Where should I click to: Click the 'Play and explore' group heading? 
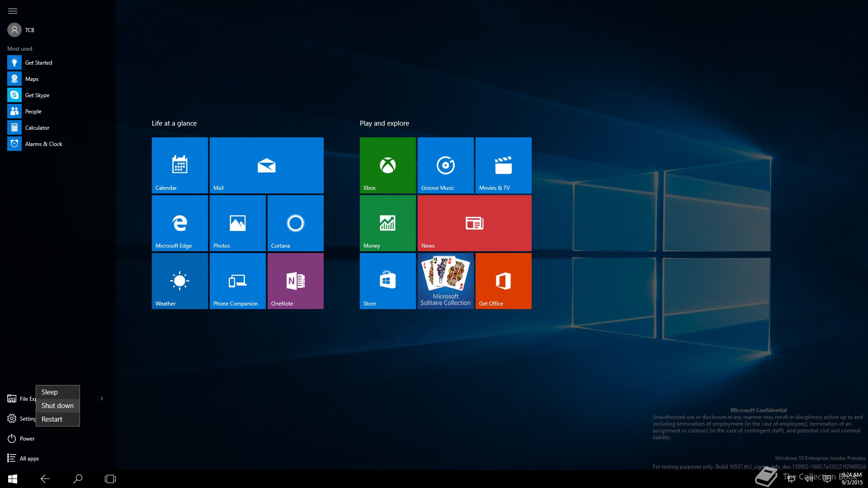(384, 123)
